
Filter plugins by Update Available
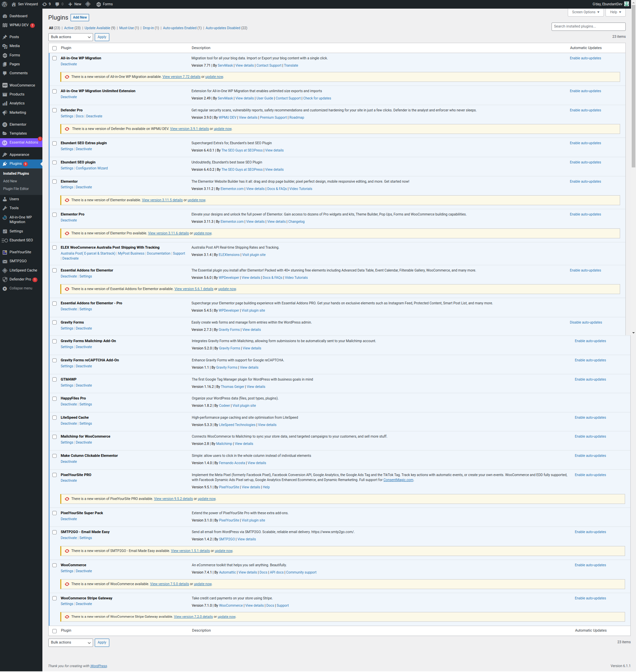click(x=97, y=28)
